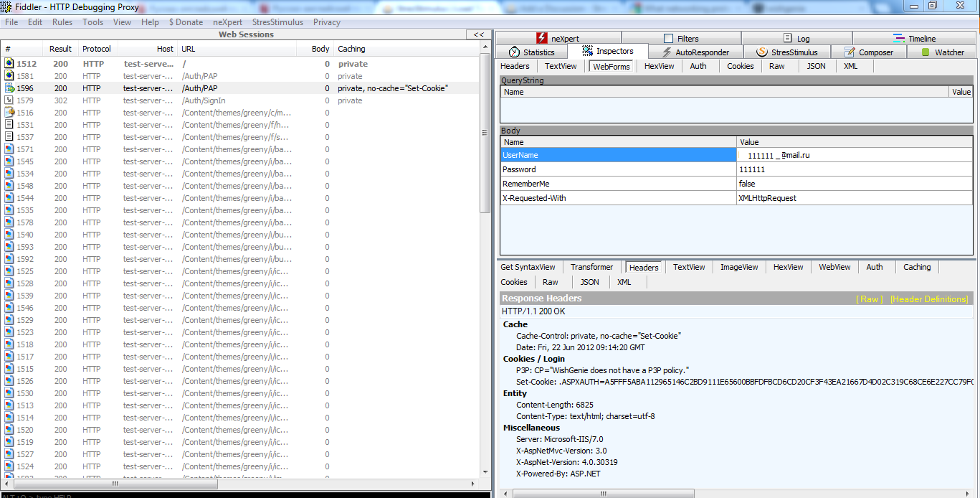Image resolution: width=980 pixels, height=498 pixels.
Task: Click the redirect icon of session 1579
Action: 9,100
